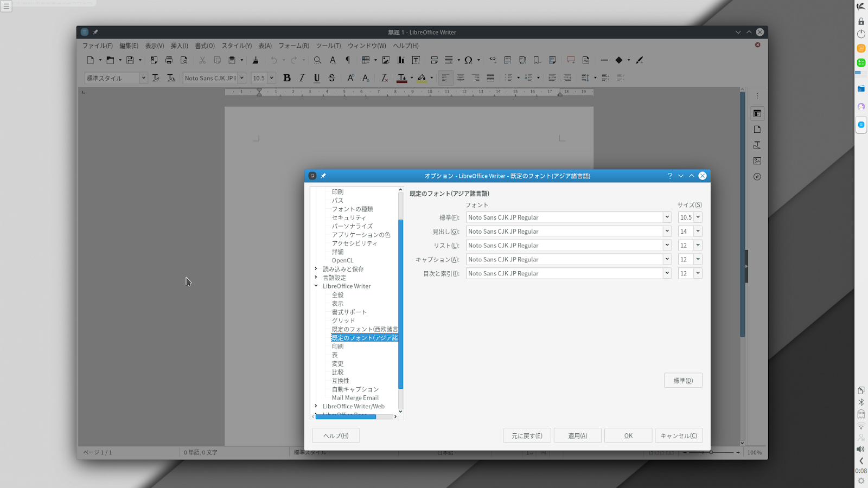Expand the 読み込みと保存 tree node

pyautogui.click(x=316, y=269)
